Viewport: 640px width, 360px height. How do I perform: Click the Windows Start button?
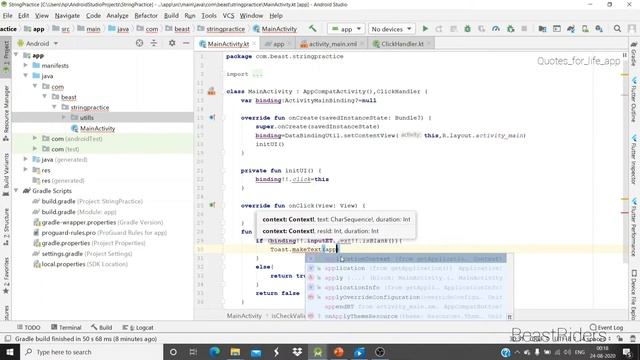(x=10, y=352)
